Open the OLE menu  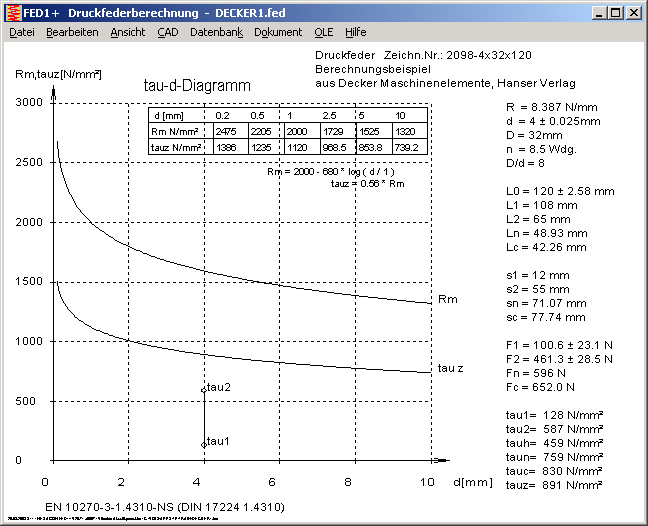click(323, 32)
